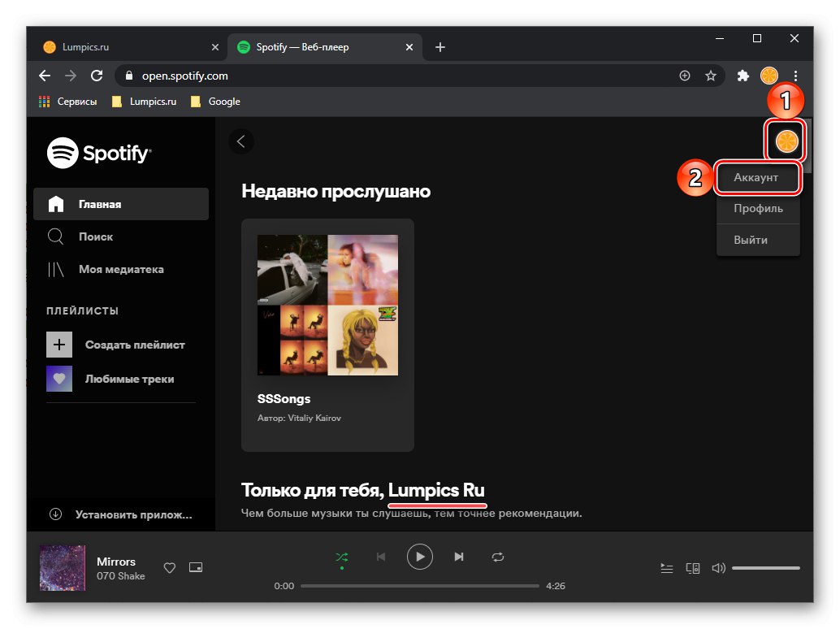Open a new browser tab
The image size is (840, 629).
click(440, 47)
